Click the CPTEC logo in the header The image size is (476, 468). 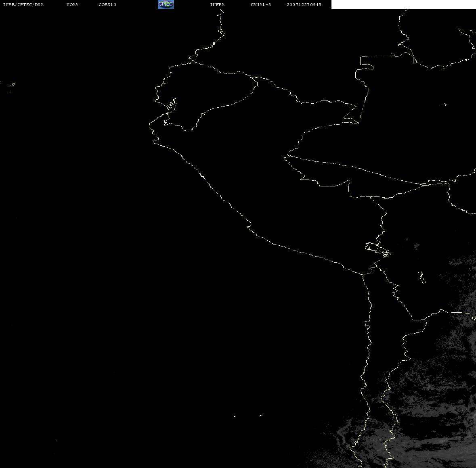(166, 4)
